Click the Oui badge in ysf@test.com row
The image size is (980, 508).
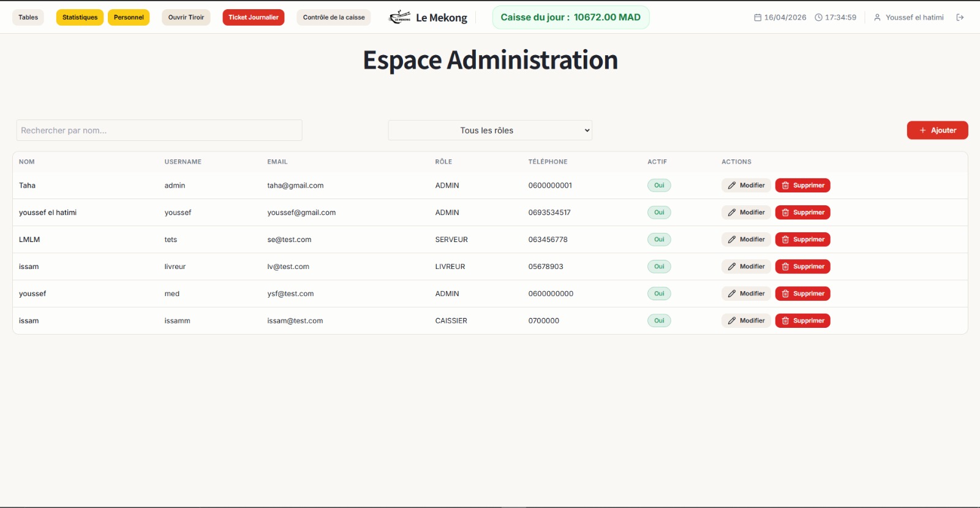pyautogui.click(x=659, y=294)
